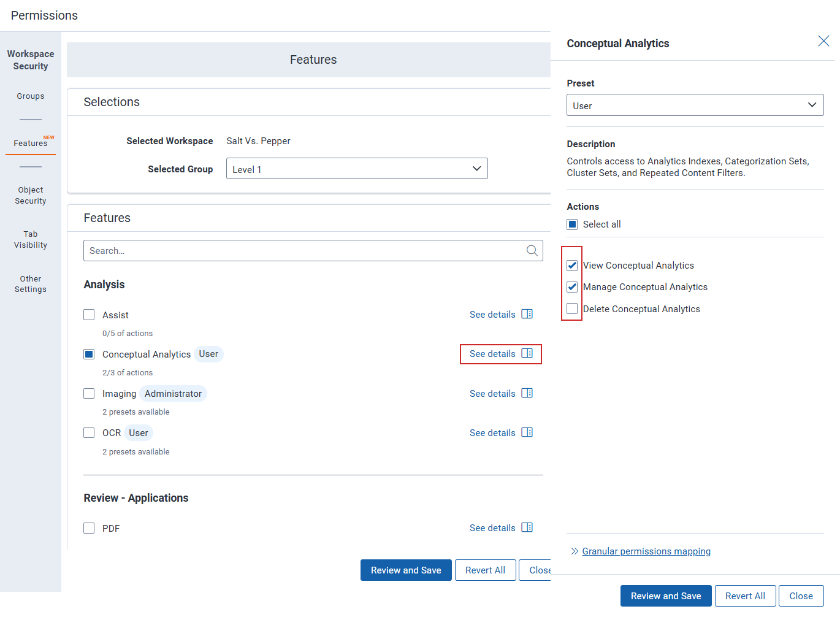Uncheck View Conceptual Analytics action
Image resolution: width=840 pixels, height=617 pixels.
tap(572, 266)
